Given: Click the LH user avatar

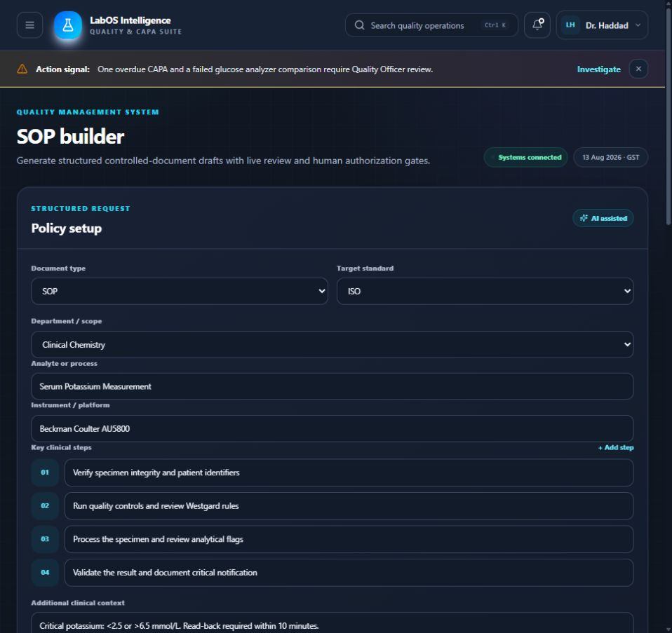Looking at the screenshot, I should coord(570,25).
